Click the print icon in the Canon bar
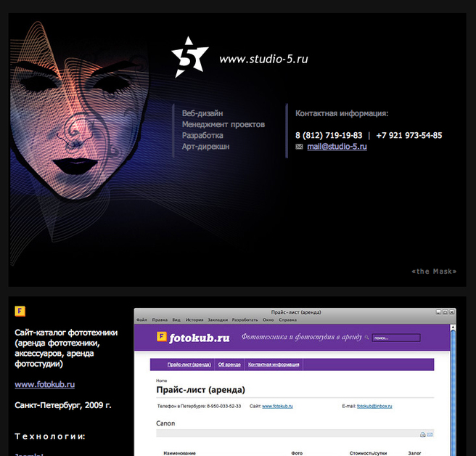 tap(422, 435)
